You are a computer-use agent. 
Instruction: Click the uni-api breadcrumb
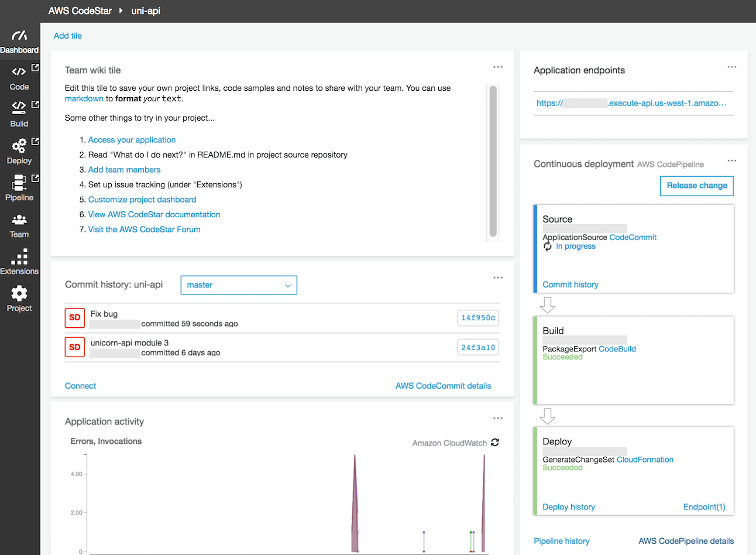pos(146,11)
